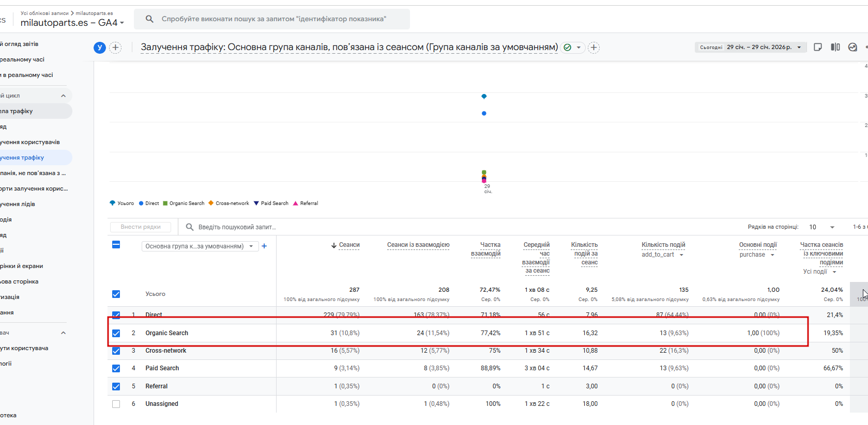
Task: Sort by the "Середній час взаємодії за сеанс" header
Action: coord(536,258)
